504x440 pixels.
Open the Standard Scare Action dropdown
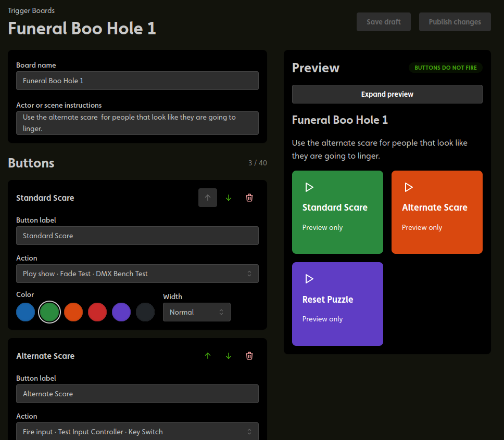click(137, 274)
